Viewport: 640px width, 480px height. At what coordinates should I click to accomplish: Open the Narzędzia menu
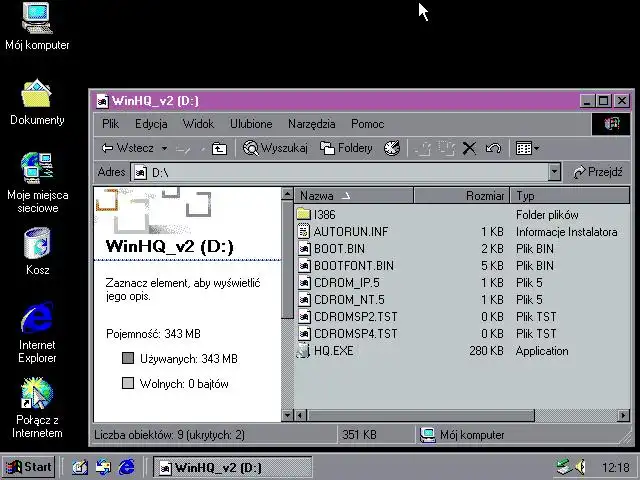tap(312, 124)
